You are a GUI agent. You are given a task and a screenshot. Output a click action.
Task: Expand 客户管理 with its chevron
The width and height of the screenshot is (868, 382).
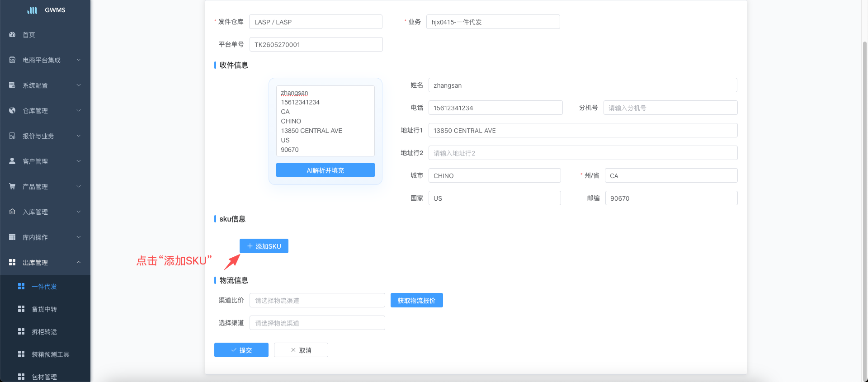(79, 161)
